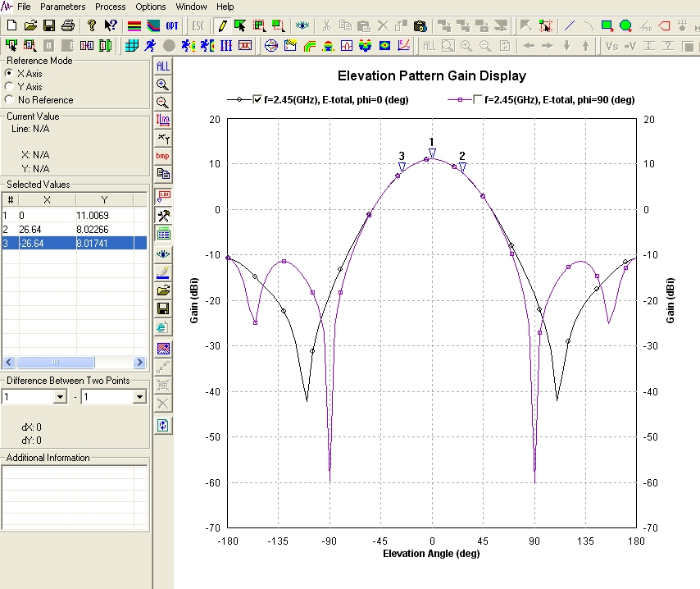Select the X Axis reference mode
The image size is (700, 589).
(9, 74)
